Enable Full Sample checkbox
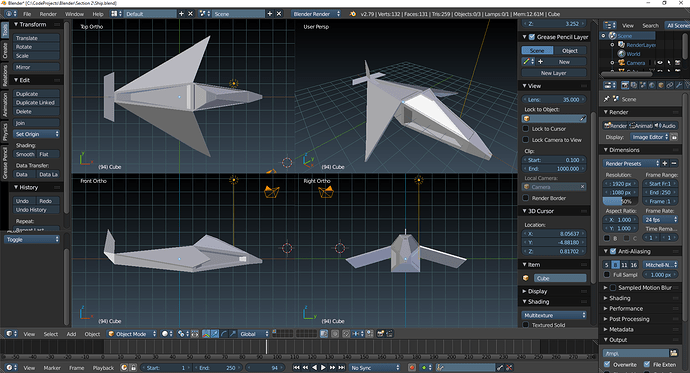 [607, 274]
